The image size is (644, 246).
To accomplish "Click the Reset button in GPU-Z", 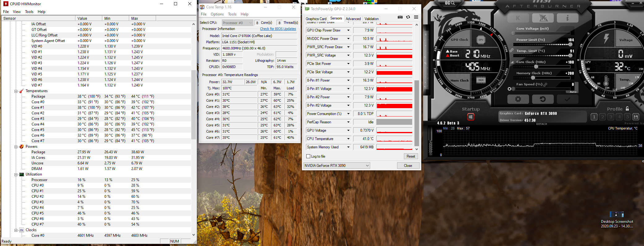I will (411, 156).
